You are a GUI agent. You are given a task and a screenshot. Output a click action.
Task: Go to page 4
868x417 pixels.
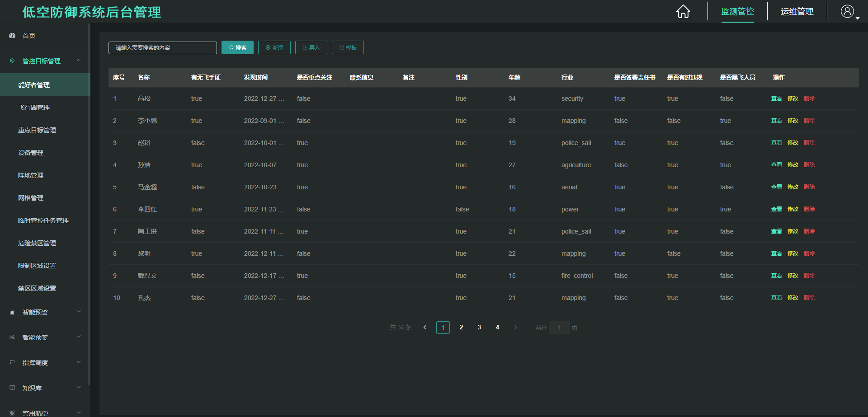[497, 328]
